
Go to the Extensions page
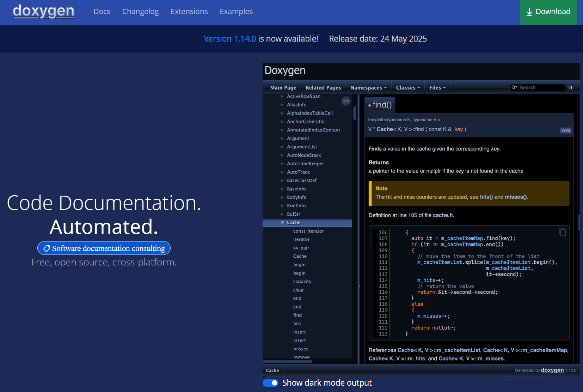click(189, 12)
